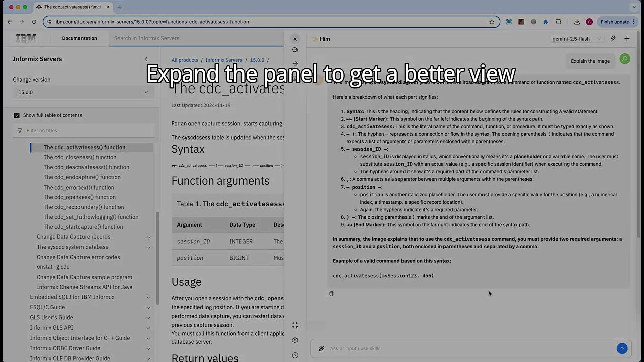
Task: Switch to the Documentation tab
Action: tap(79, 38)
